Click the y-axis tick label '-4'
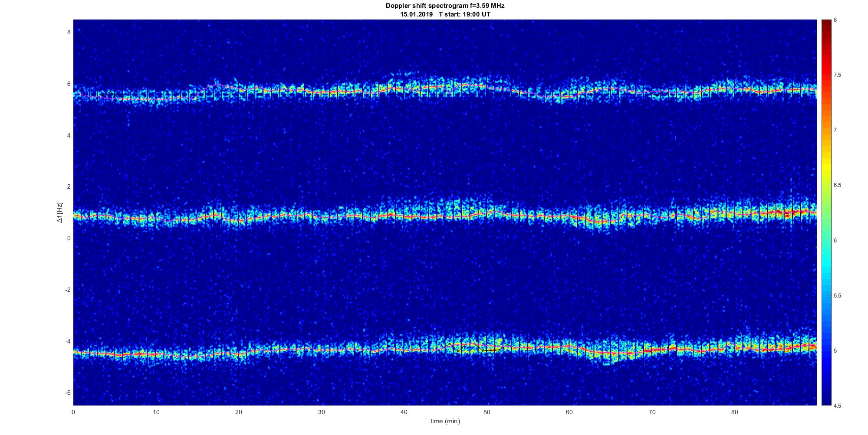 [68, 341]
